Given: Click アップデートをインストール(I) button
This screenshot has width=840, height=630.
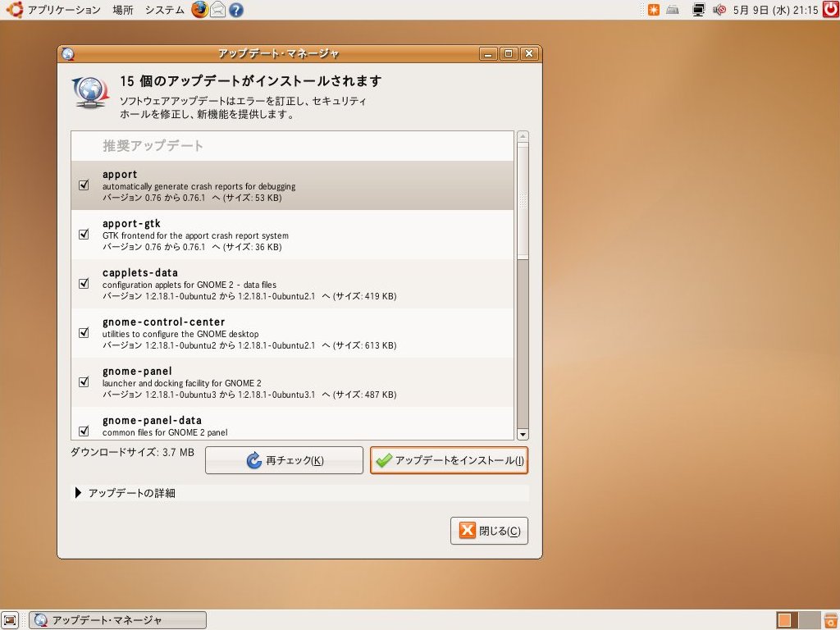Looking at the screenshot, I should (x=449, y=460).
